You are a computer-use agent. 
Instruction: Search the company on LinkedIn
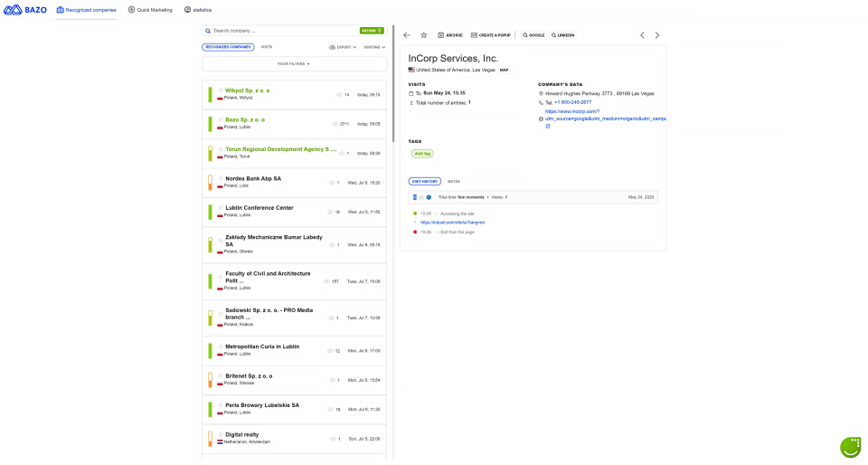[x=563, y=35]
